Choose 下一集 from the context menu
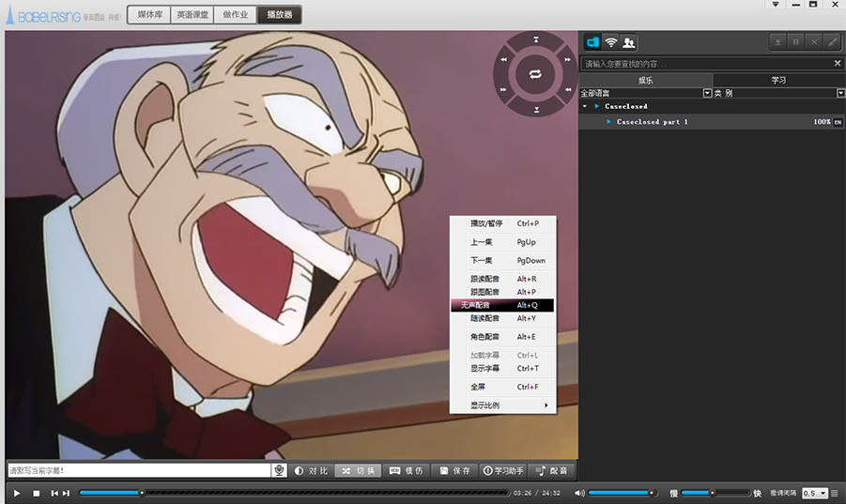846x504 pixels. [x=502, y=260]
